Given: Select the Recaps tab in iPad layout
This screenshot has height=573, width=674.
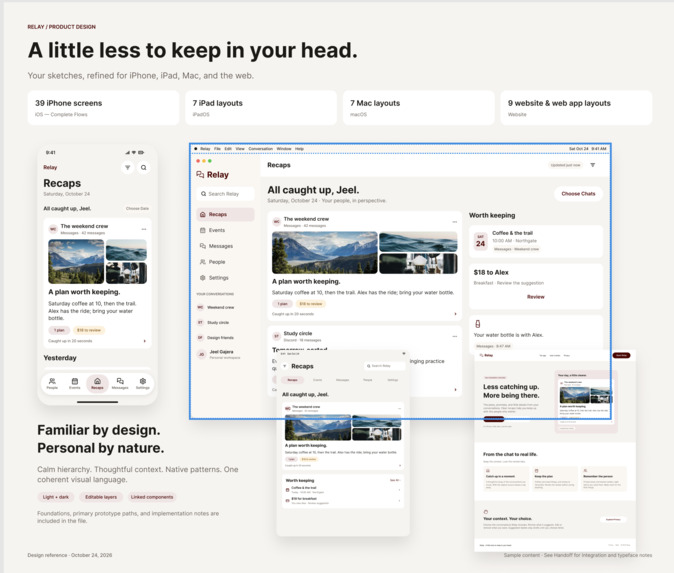Looking at the screenshot, I should coord(292,380).
